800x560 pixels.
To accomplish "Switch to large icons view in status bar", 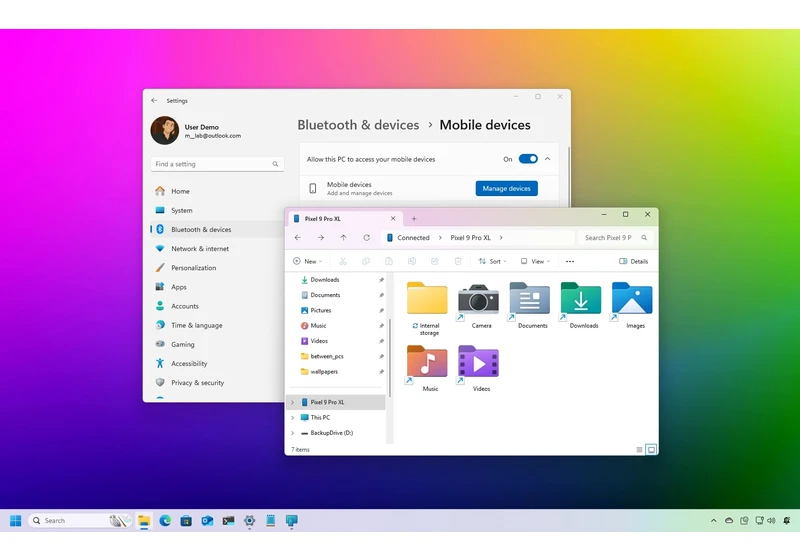I will tap(651, 450).
